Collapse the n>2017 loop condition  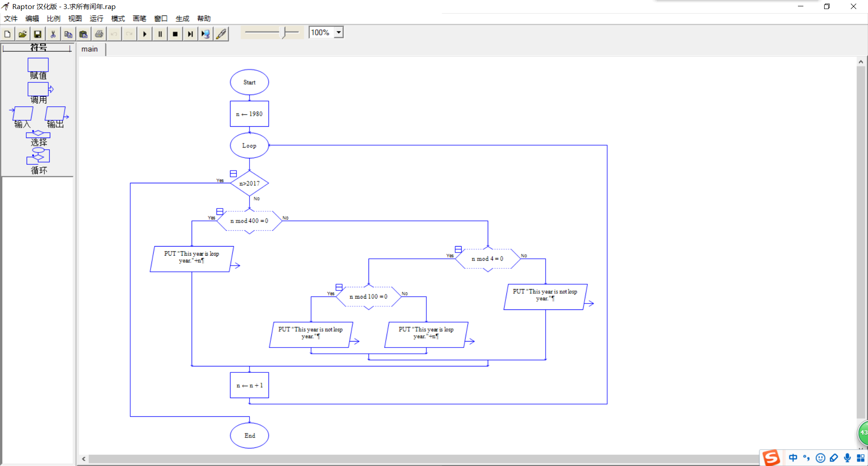(233, 174)
